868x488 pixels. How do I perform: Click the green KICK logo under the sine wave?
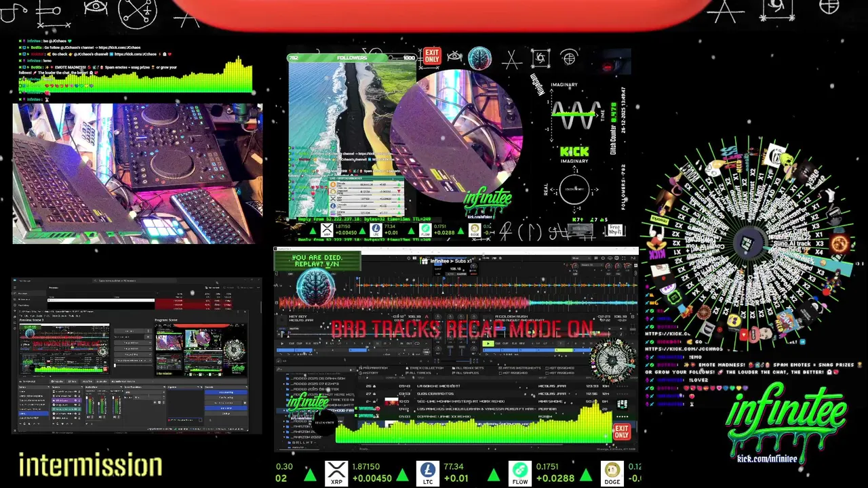pos(575,152)
